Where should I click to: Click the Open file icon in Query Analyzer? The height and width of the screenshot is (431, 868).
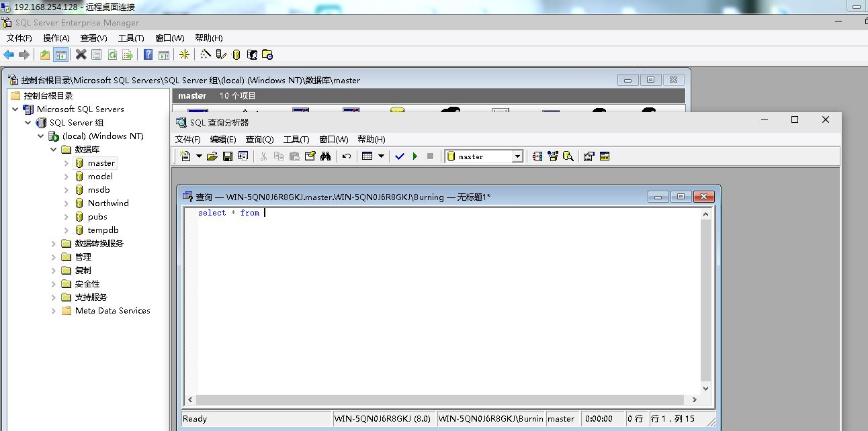(x=212, y=156)
